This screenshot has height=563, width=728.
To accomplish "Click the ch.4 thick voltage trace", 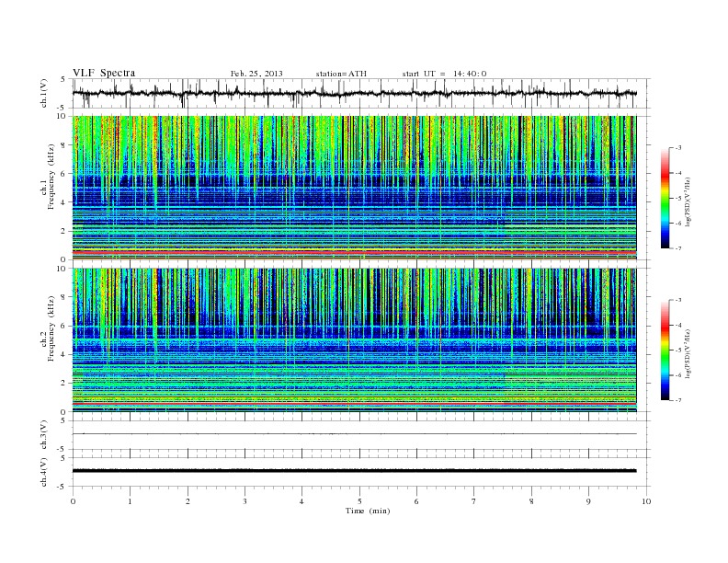I will tap(354, 471).
